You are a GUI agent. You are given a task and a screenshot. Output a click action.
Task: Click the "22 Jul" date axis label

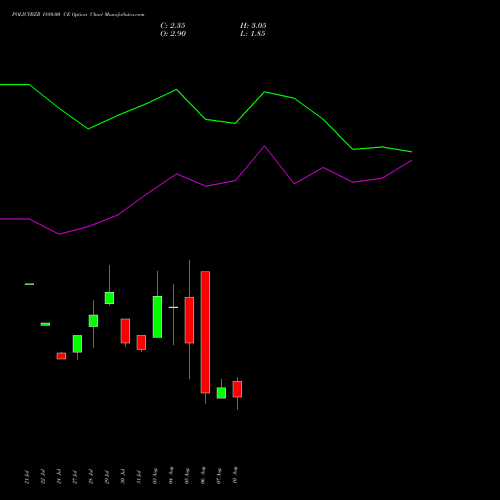coord(43,477)
